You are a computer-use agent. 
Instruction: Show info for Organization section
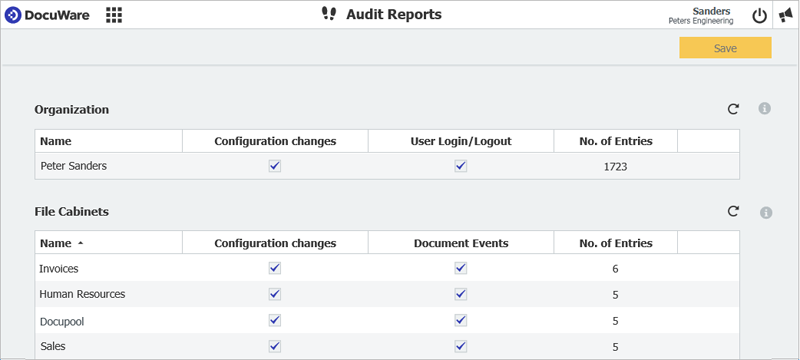point(764,109)
